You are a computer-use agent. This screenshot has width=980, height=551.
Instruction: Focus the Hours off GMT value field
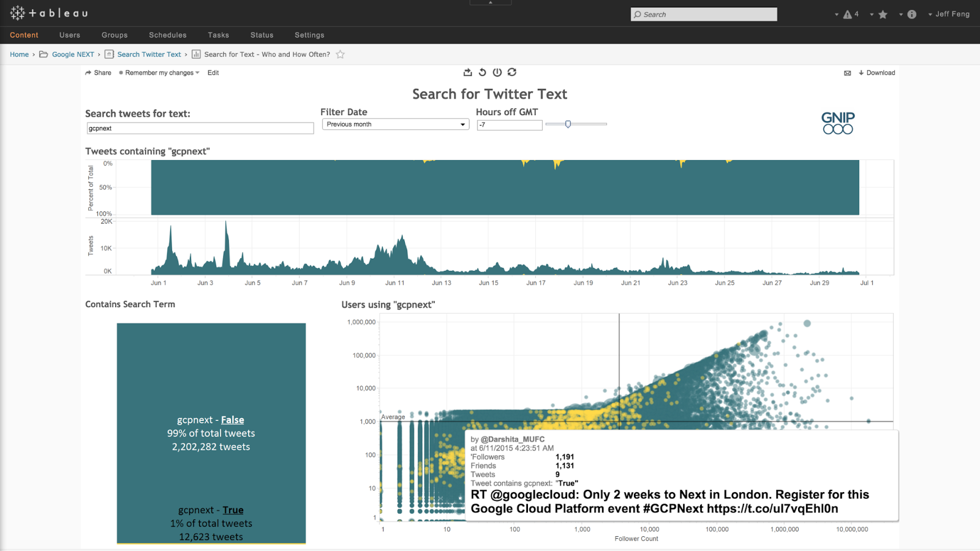point(510,125)
